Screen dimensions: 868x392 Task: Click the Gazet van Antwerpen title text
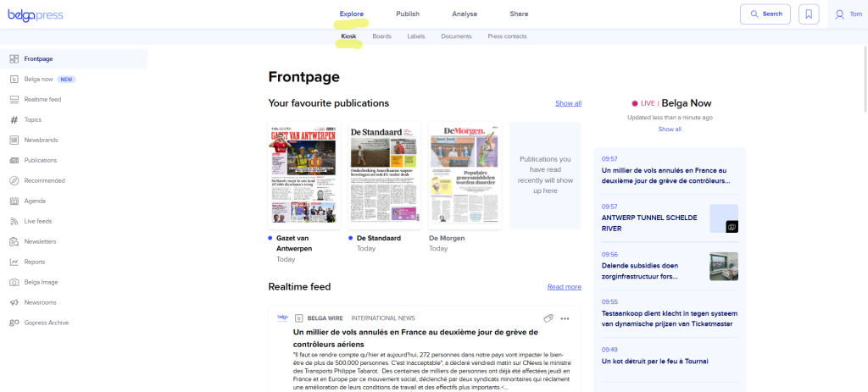click(x=294, y=243)
